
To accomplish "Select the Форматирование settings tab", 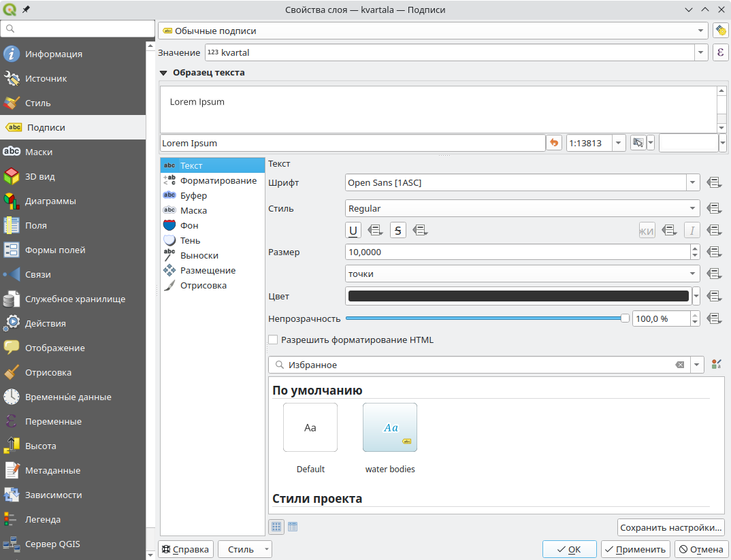I will [x=212, y=180].
